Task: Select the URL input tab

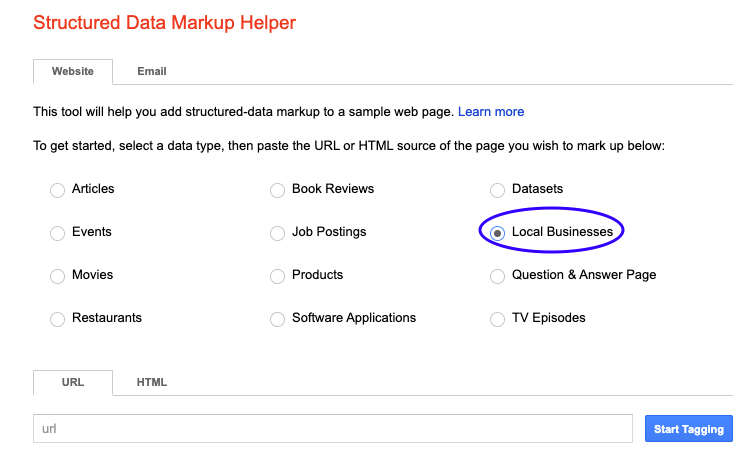Action: coord(73,382)
